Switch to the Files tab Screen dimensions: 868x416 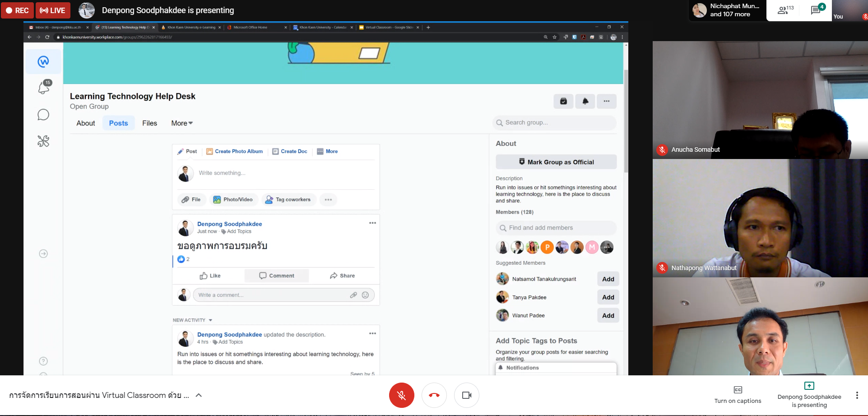point(149,123)
